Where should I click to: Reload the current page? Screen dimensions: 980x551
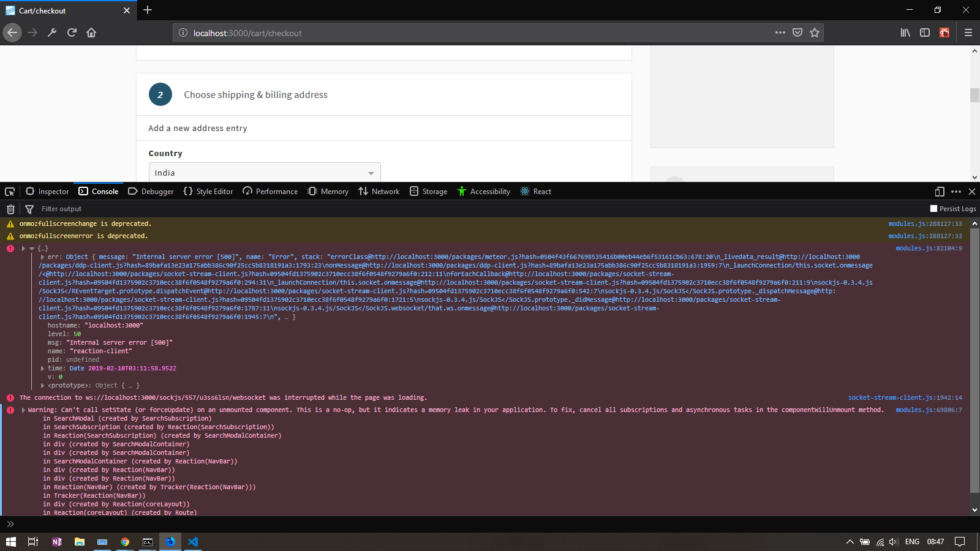[x=72, y=32]
